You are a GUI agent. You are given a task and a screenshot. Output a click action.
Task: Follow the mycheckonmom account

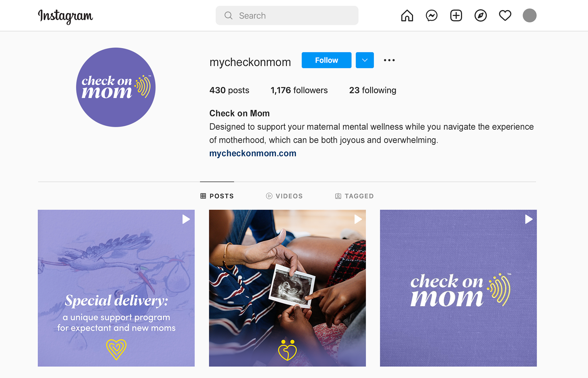click(326, 60)
